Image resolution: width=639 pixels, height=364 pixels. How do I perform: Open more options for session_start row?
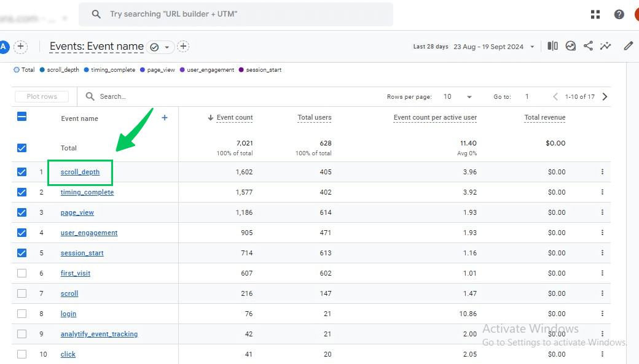tap(602, 253)
